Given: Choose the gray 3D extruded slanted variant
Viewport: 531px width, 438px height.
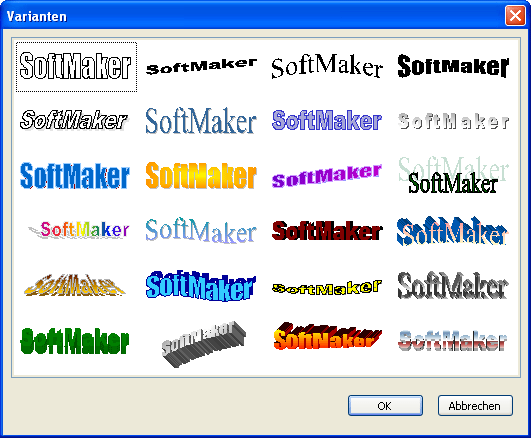Looking at the screenshot, I should [x=203, y=344].
